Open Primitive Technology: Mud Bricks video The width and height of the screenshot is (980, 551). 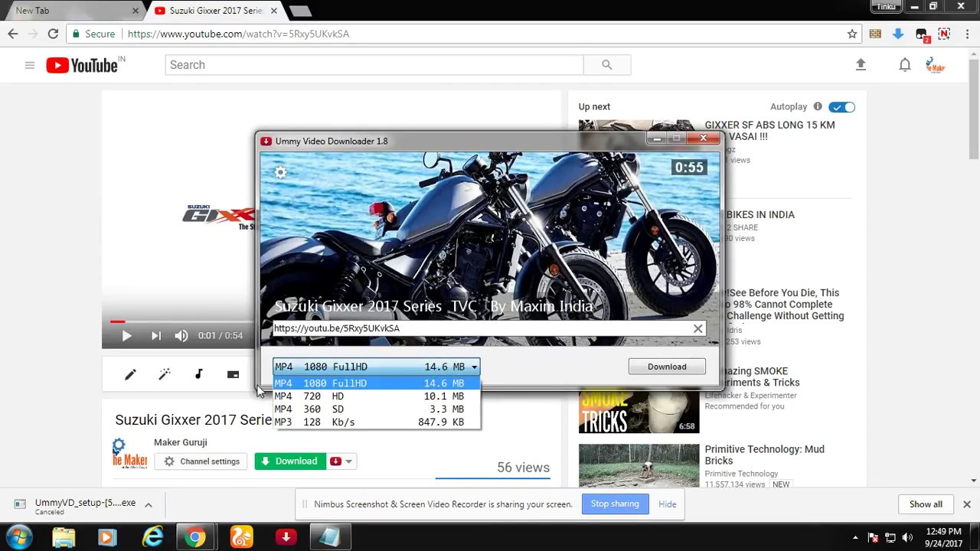tap(764, 455)
